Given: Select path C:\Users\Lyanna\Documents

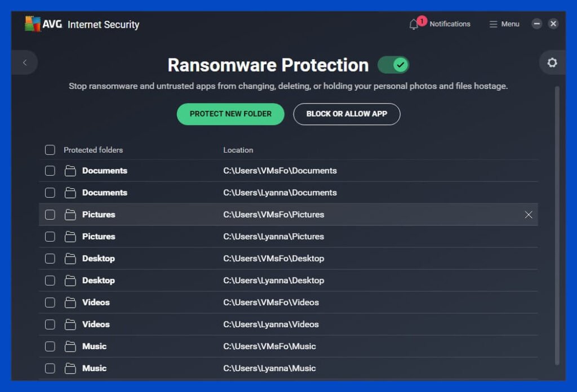Looking at the screenshot, I should (280, 193).
